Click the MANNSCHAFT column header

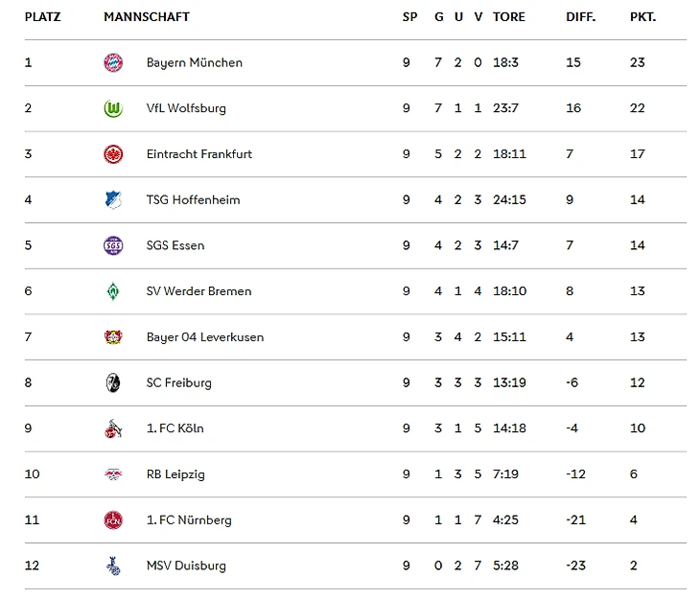(147, 17)
